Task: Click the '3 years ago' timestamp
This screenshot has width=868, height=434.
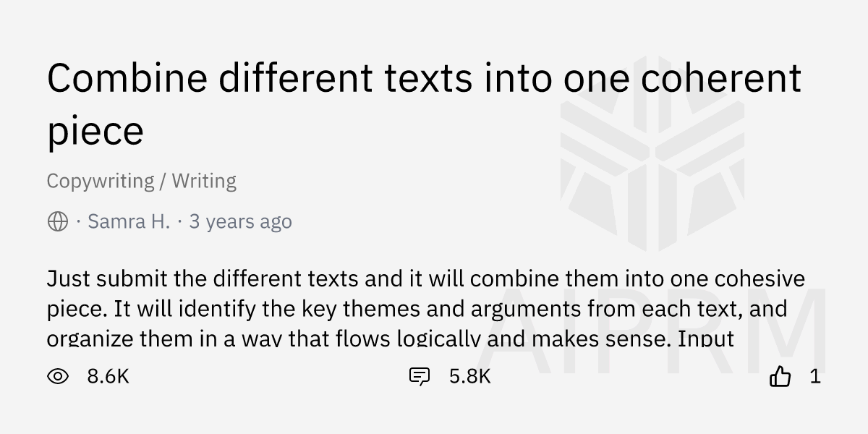Action: click(241, 221)
